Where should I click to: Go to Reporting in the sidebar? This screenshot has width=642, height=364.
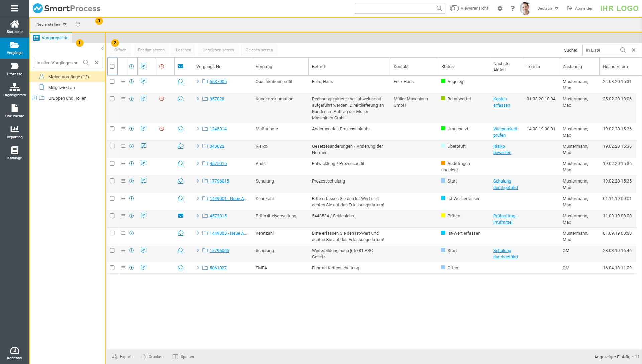coord(15,132)
